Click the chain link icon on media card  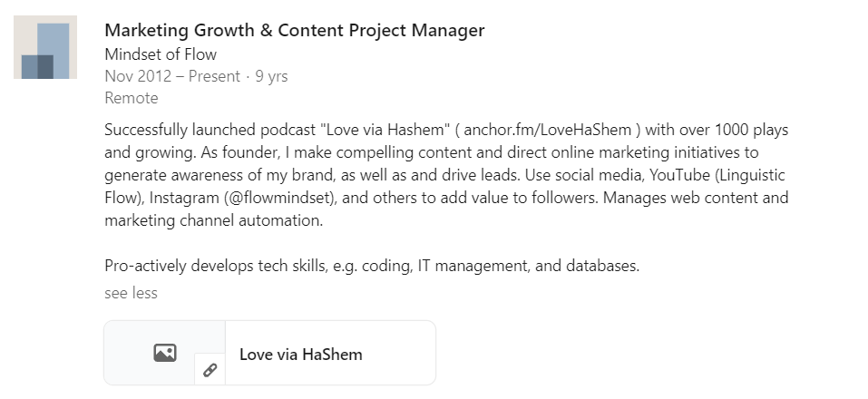[x=210, y=370]
